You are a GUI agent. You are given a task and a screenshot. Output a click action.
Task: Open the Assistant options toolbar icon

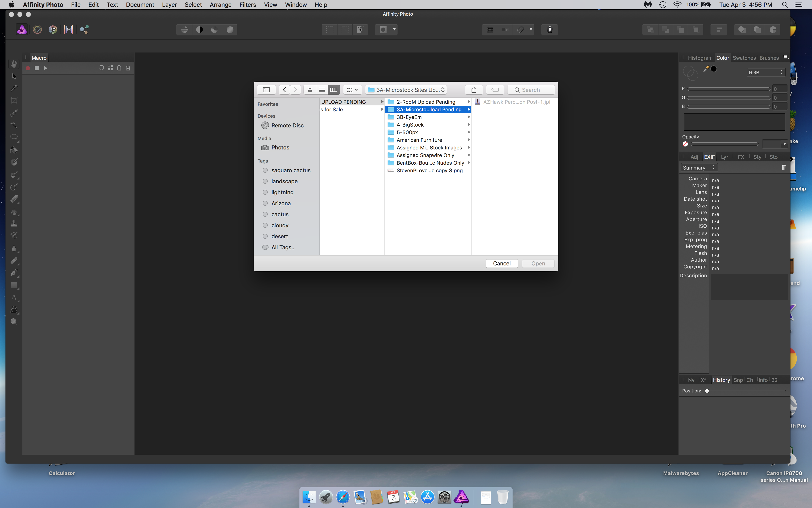click(x=550, y=30)
